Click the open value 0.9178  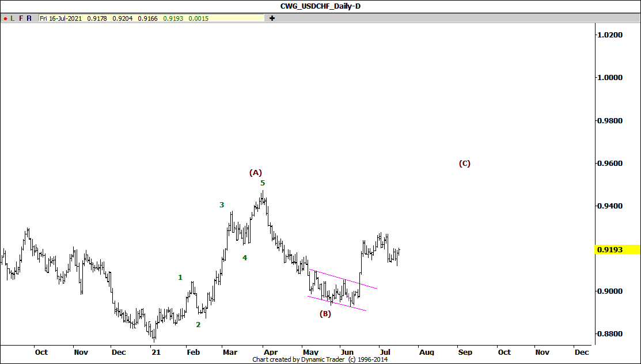point(97,18)
